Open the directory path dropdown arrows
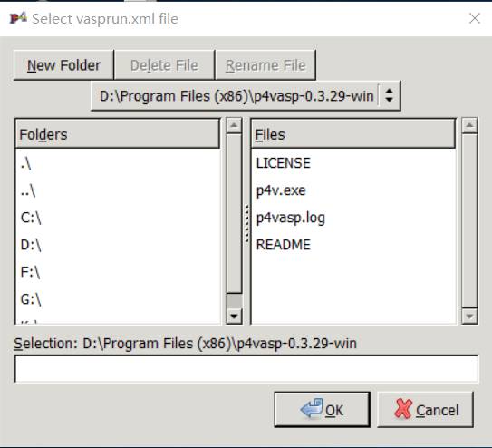The width and height of the screenshot is (492, 448). tap(389, 95)
